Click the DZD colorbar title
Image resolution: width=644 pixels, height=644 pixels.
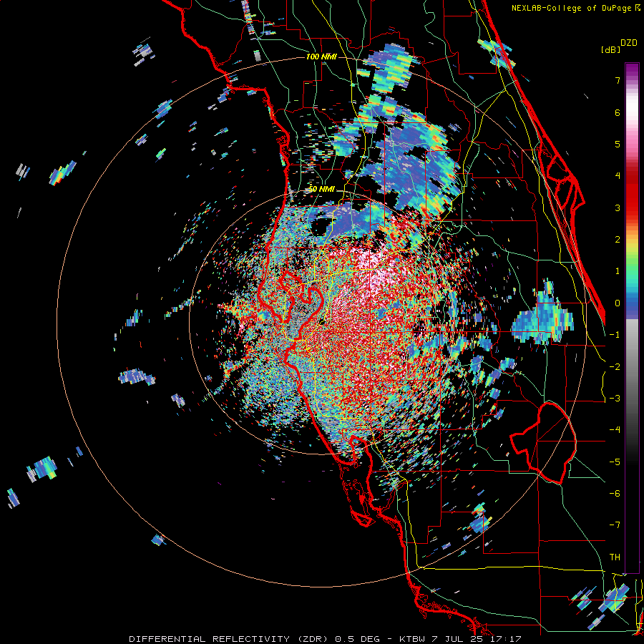point(629,43)
